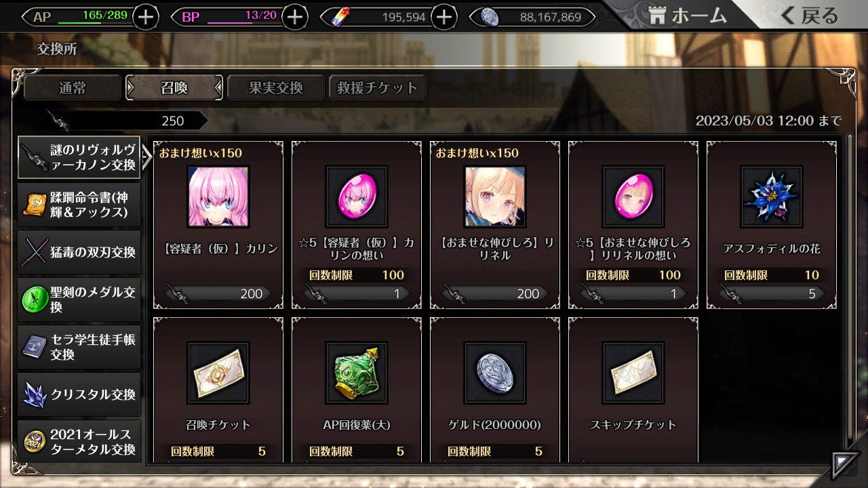The image size is (868, 488).
Task: Switch to the 救援チケット tab
Action: (377, 87)
